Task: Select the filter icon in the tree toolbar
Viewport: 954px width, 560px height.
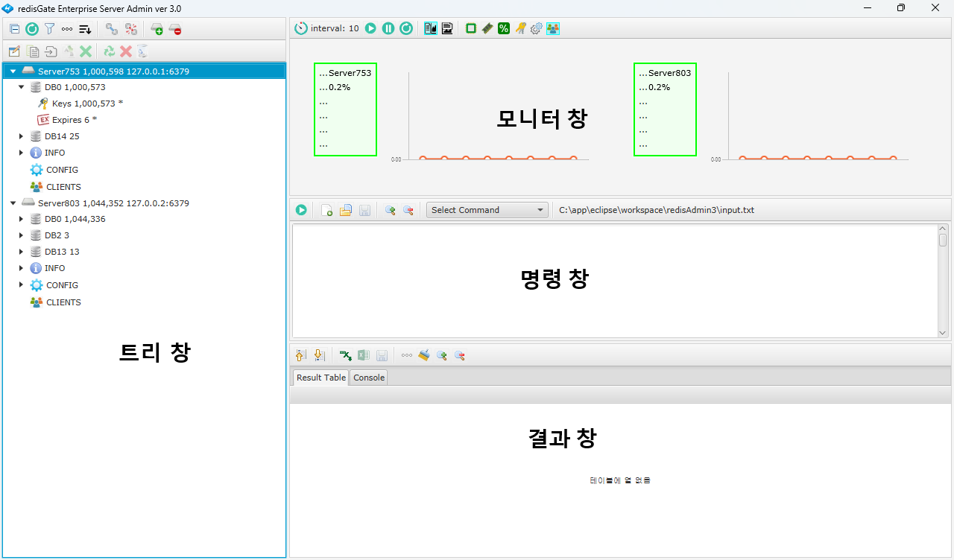Action: point(49,29)
